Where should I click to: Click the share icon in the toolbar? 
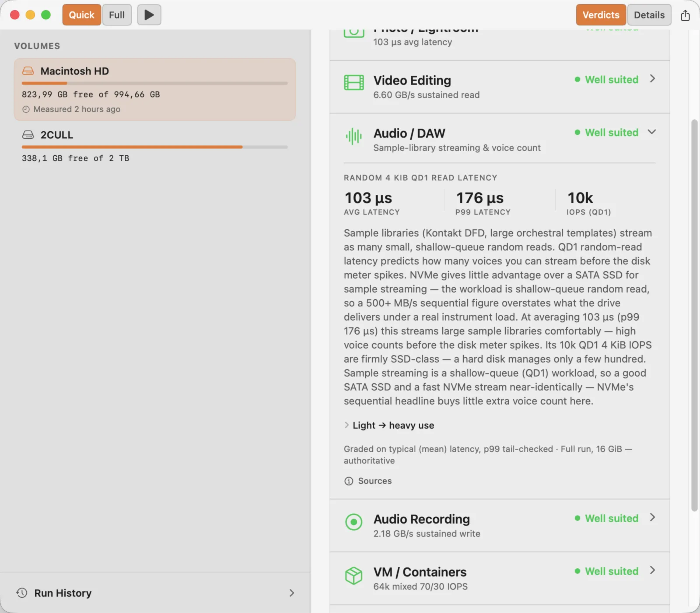(685, 15)
